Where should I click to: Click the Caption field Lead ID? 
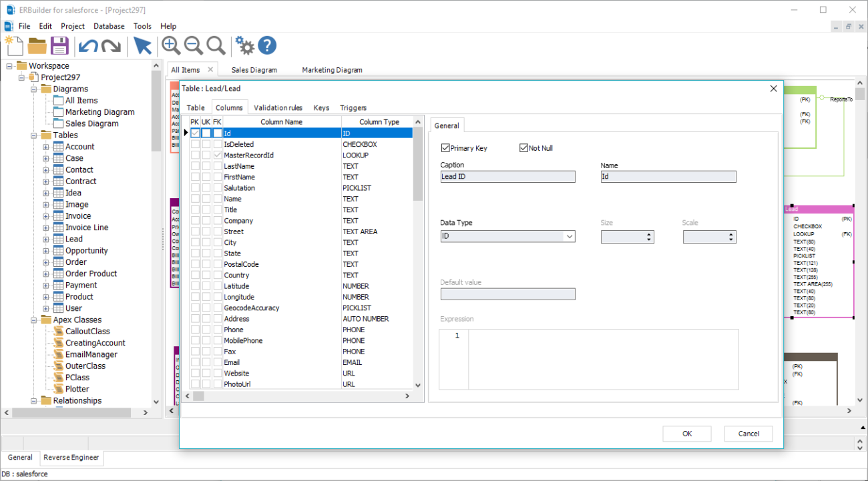pos(507,177)
